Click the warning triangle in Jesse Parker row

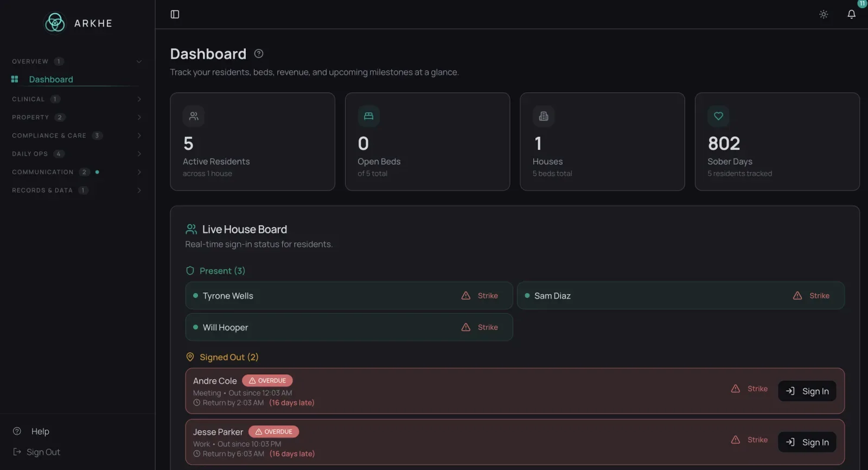pos(735,440)
